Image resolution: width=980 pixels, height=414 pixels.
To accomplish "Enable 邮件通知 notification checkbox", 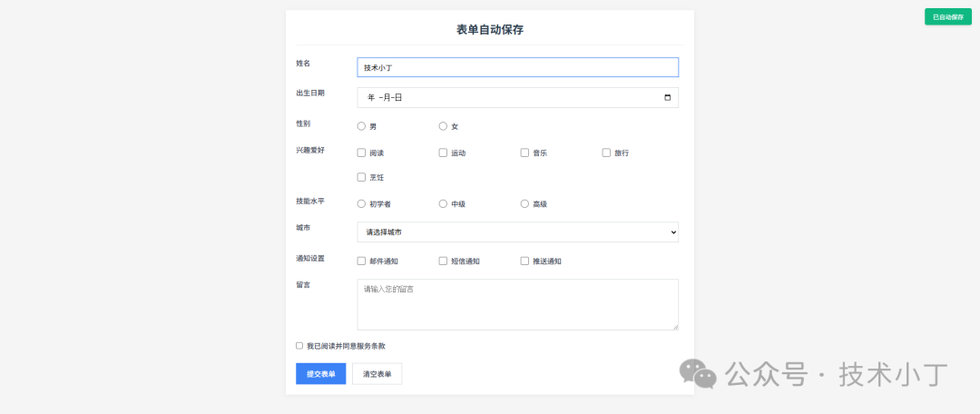I will click(361, 261).
